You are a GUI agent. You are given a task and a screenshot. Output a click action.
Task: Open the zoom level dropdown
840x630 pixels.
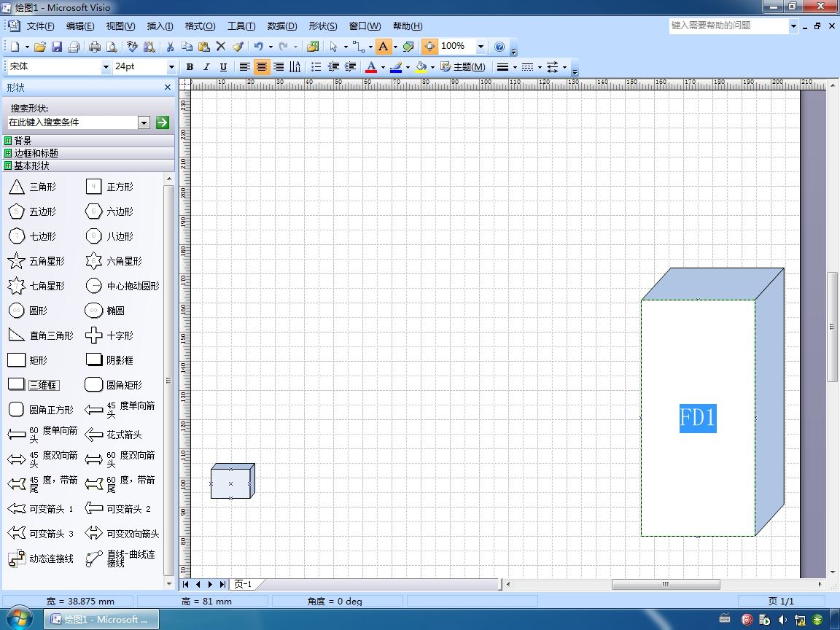click(x=481, y=47)
